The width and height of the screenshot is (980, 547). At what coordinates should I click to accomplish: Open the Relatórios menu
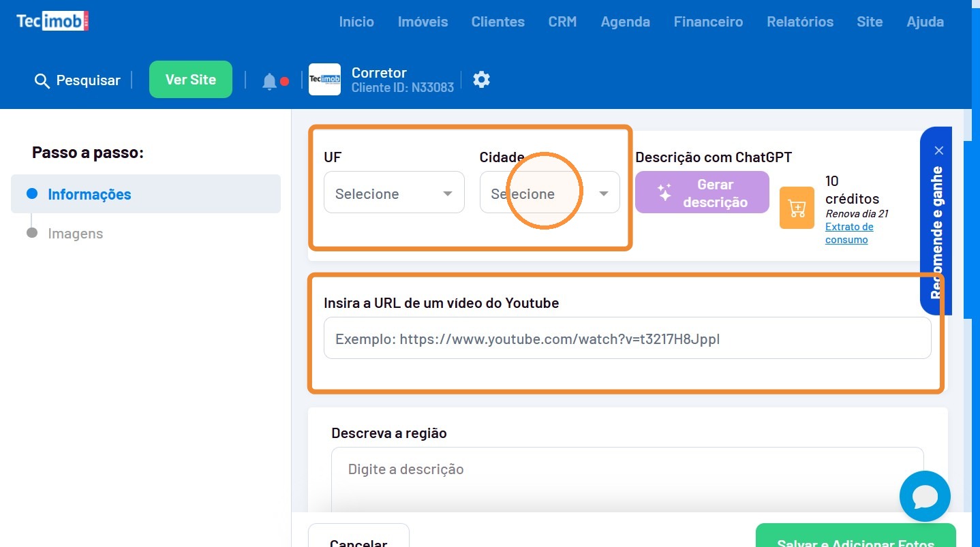(x=799, y=22)
